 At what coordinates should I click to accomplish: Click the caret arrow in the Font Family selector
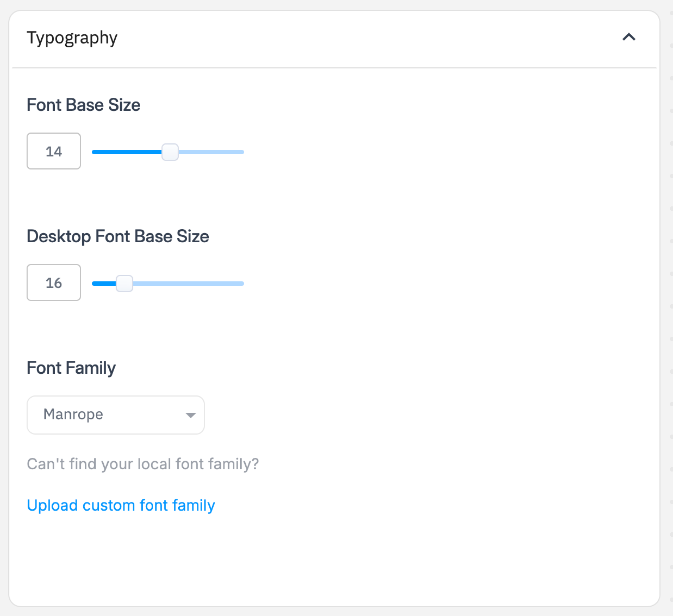(x=191, y=415)
